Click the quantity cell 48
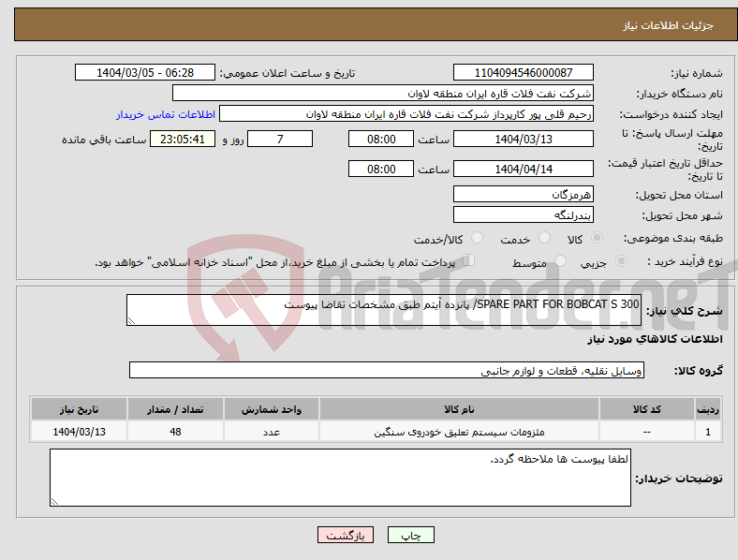 tap(175, 432)
